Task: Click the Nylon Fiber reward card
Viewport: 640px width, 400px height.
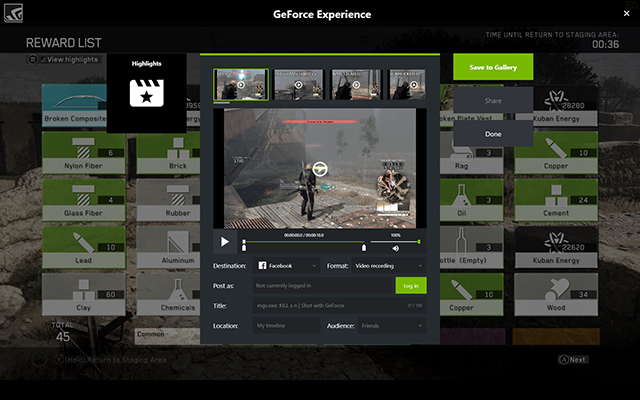Action: (84, 153)
